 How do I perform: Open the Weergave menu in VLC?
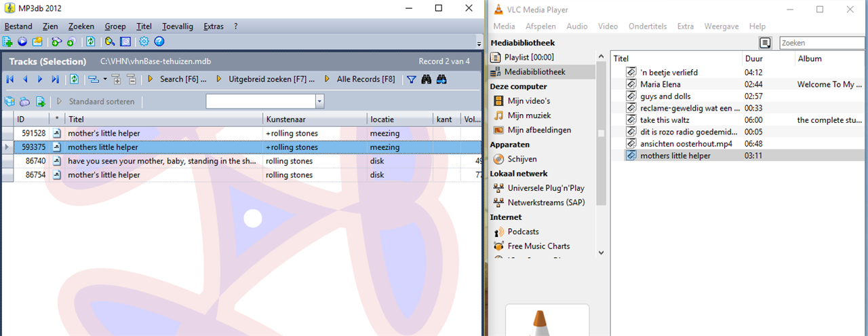coord(722,26)
